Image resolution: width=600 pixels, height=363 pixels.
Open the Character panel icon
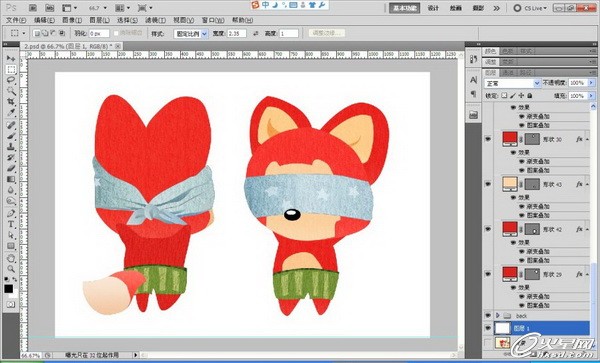474,80
